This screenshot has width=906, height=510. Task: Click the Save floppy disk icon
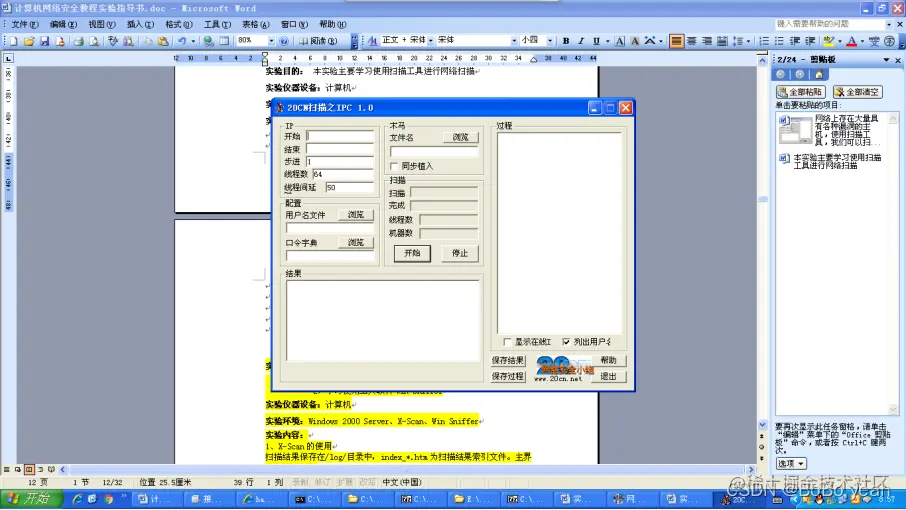point(44,41)
